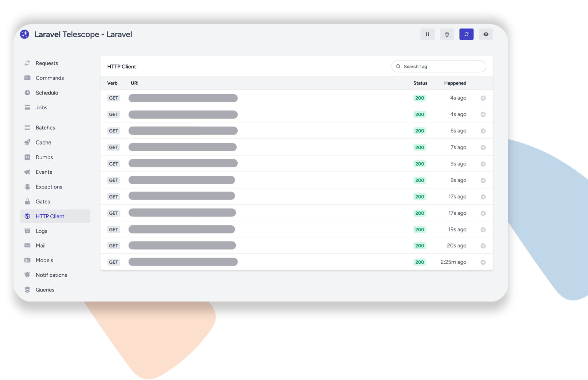Screen dimensions: 588x380
Task: Click the GET badge in 6s ago row
Action: [113, 131]
